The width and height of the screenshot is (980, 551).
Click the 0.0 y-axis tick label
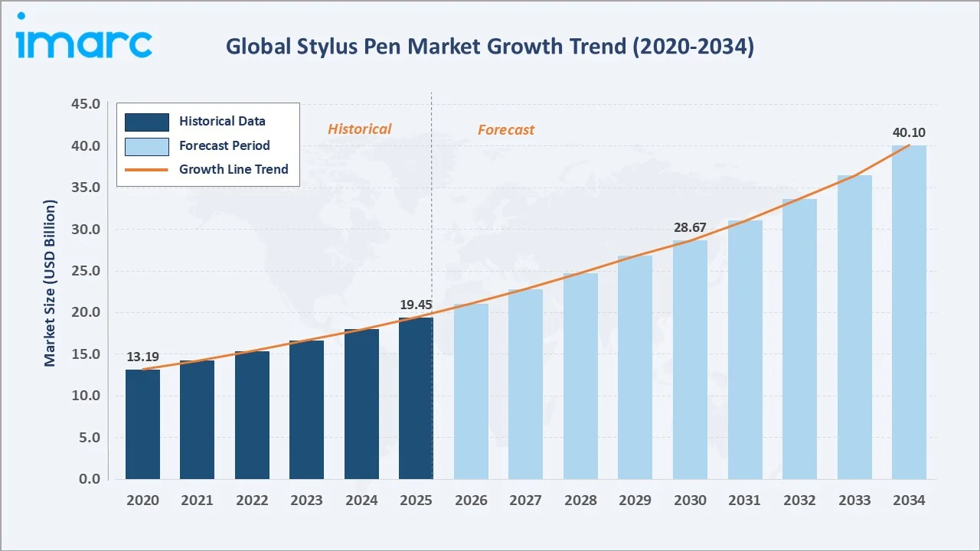[x=90, y=479]
